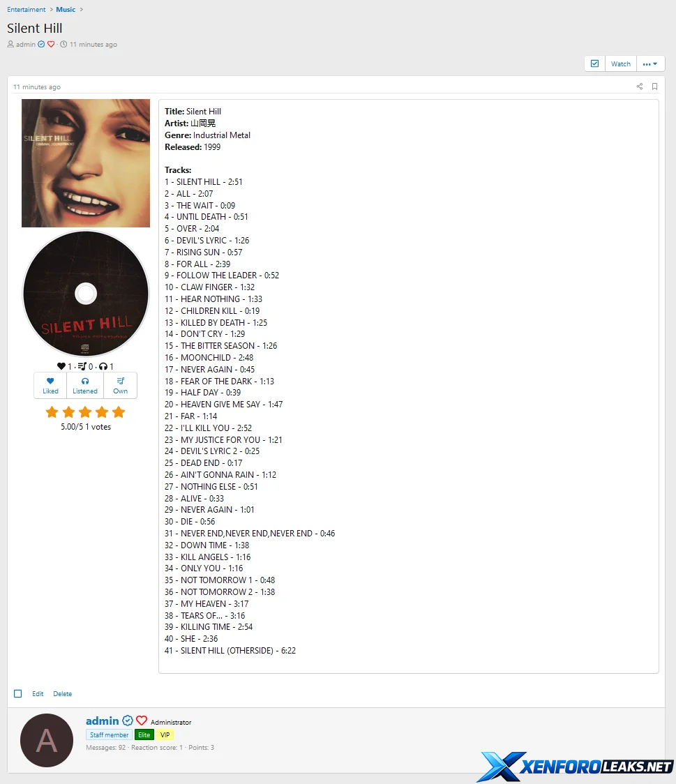Open the admin profile link at bottom

[x=102, y=721]
